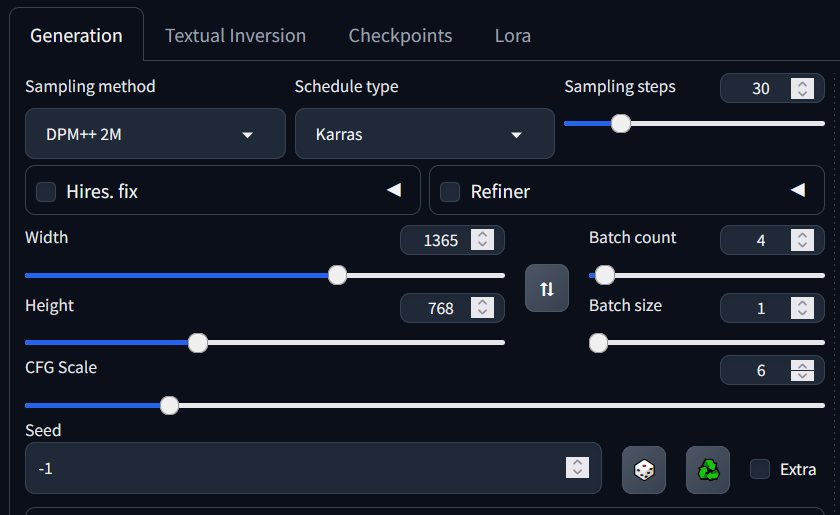Open the Schedule type dropdown
The height and width of the screenshot is (515, 840).
[x=424, y=134]
